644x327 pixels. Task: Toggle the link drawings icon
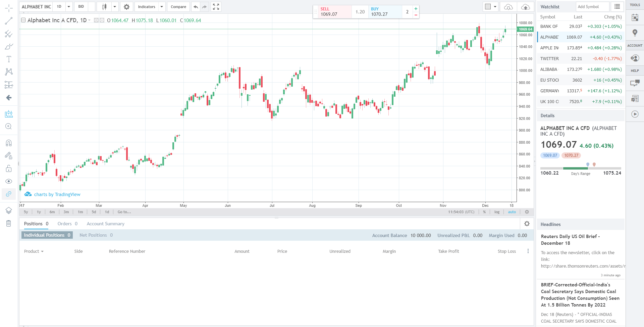pyautogui.click(x=9, y=194)
